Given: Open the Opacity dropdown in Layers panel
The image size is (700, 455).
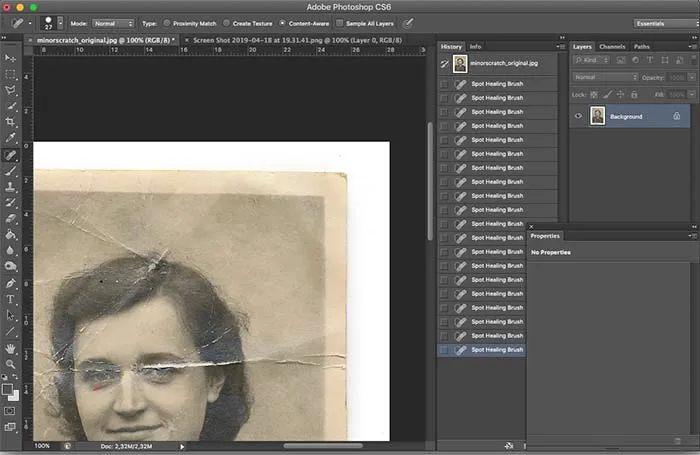Looking at the screenshot, I should (x=692, y=77).
